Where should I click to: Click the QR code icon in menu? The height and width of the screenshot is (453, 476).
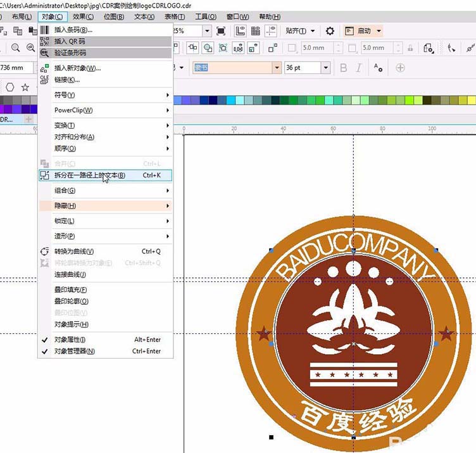pyautogui.click(x=44, y=41)
